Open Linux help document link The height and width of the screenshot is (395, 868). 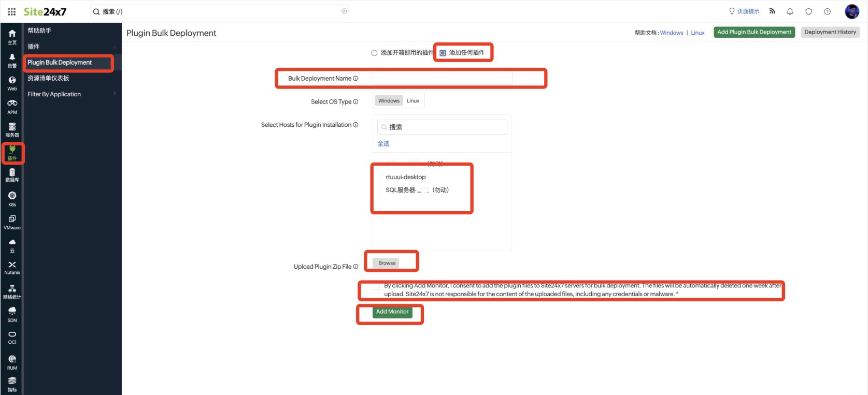point(698,33)
